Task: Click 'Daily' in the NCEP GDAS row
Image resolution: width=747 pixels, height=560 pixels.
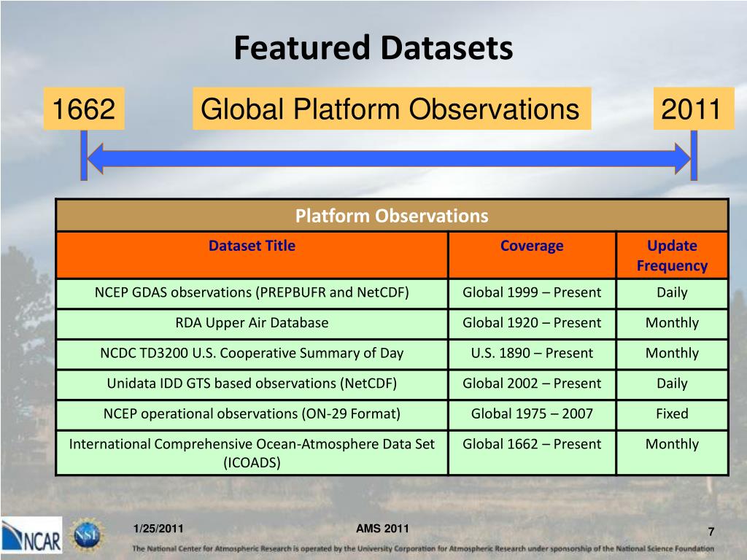Action: click(x=672, y=293)
